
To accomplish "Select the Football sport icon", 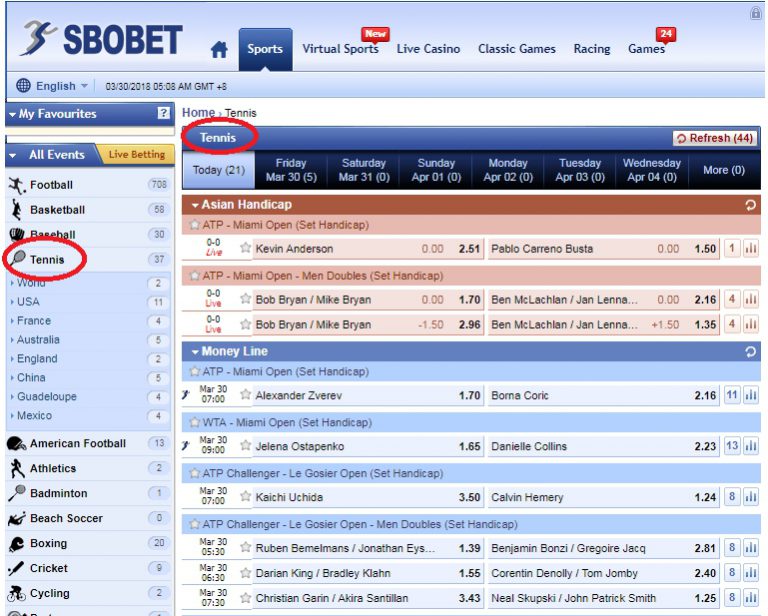I will pyautogui.click(x=17, y=185).
